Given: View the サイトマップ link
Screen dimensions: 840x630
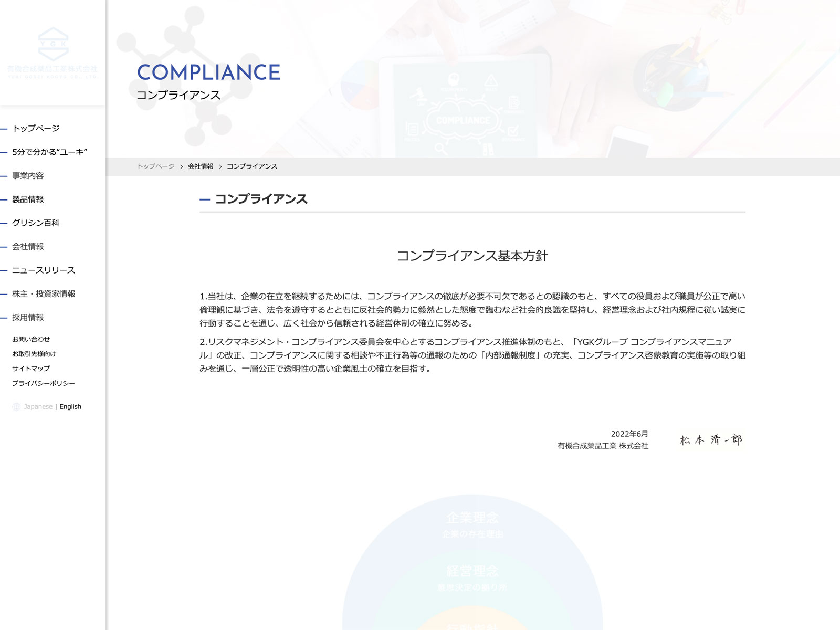Looking at the screenshot, I should coord(31,369).
